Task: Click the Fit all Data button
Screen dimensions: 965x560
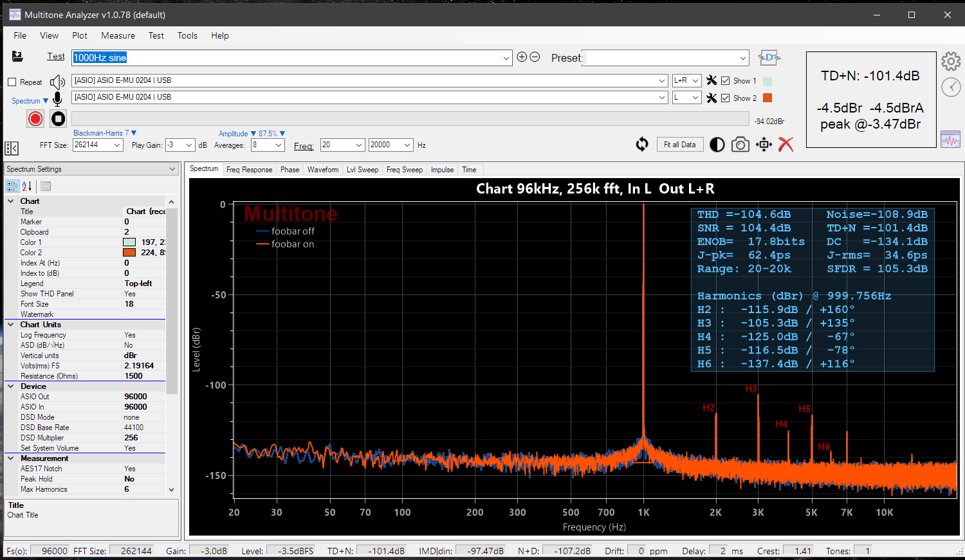Action: tap(679, 145)
